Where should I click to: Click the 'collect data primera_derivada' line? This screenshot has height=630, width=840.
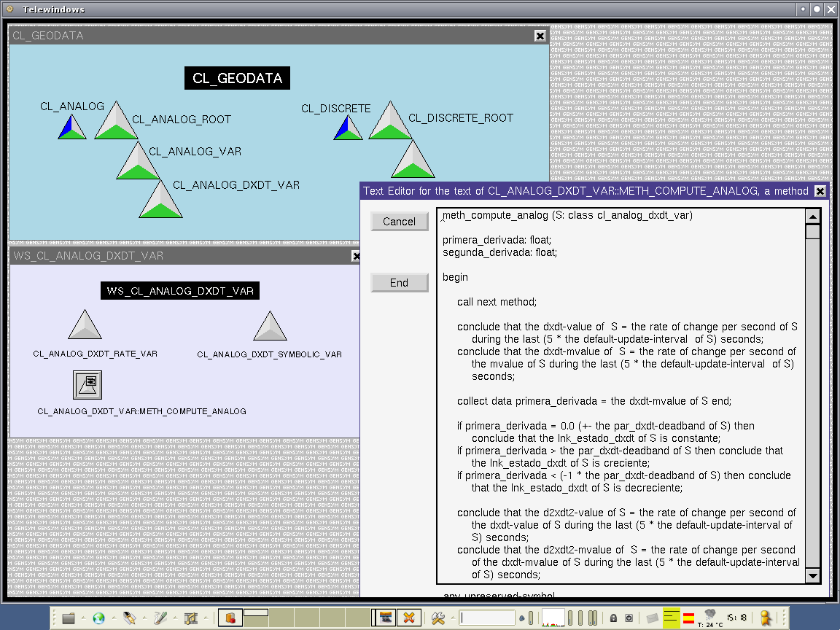pyautogui.click(x=594, y=401)
